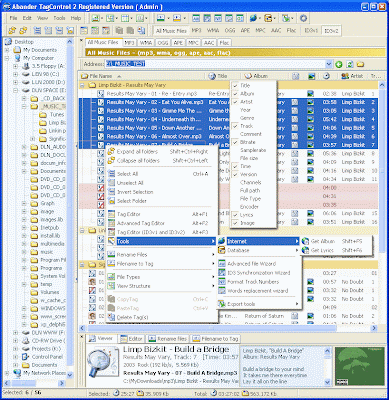
Task: Click the clock time column header icon
Action: (327, 76)
